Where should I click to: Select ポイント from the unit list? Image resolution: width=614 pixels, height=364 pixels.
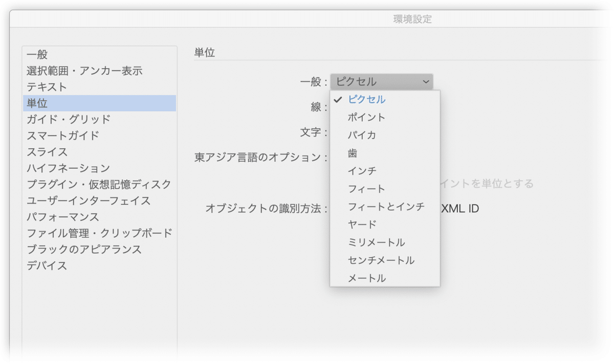[x=366, y=118]
